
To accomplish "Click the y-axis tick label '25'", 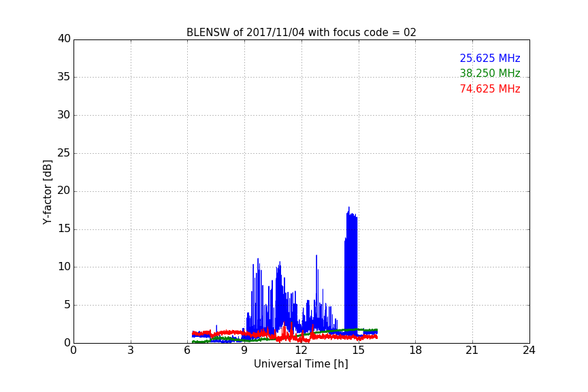I will (x=64, y=152).
